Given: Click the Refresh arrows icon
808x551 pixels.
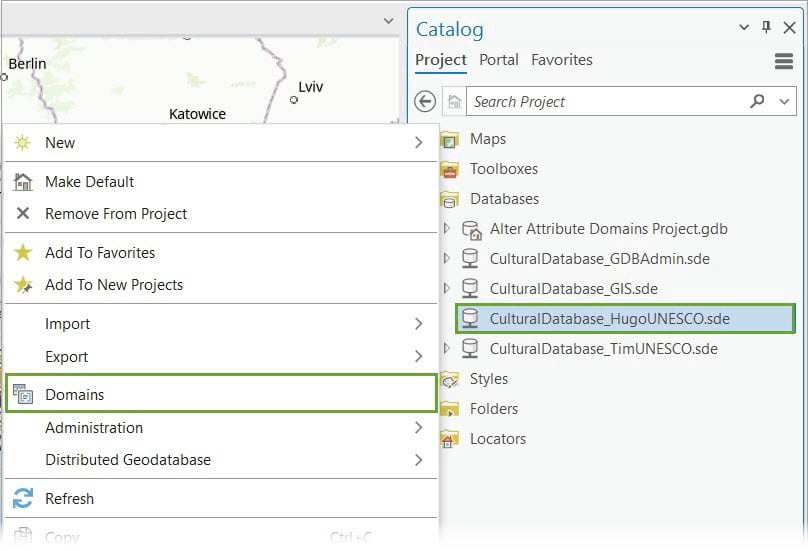Looking at the screenshot, I should click(23, 498).
